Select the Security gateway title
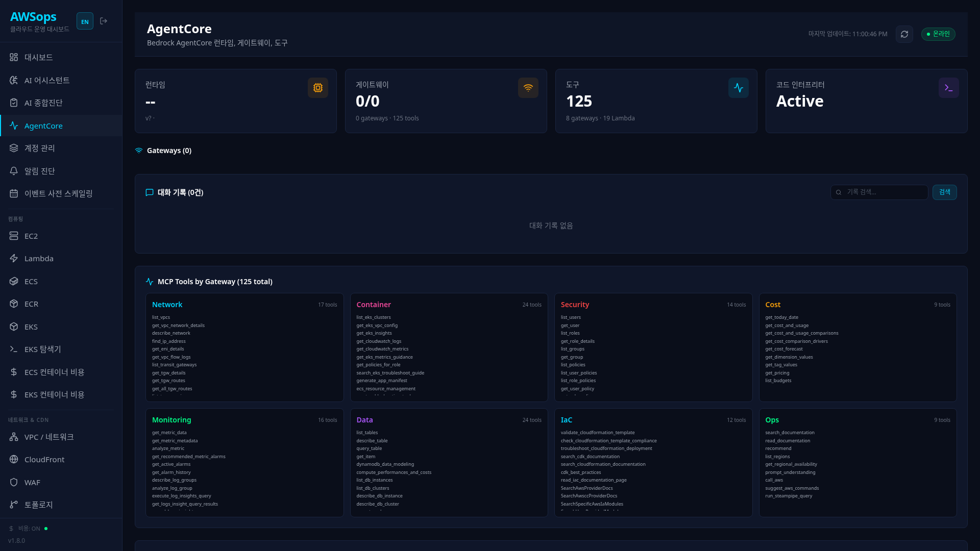The image size is (980, 551). (x=575, y=305)
